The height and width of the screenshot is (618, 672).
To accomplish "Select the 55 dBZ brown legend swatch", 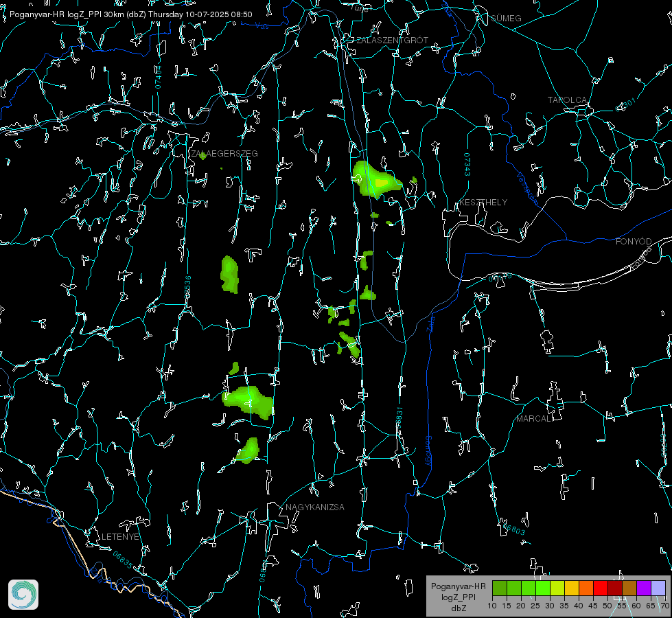I will coord(629,588).
